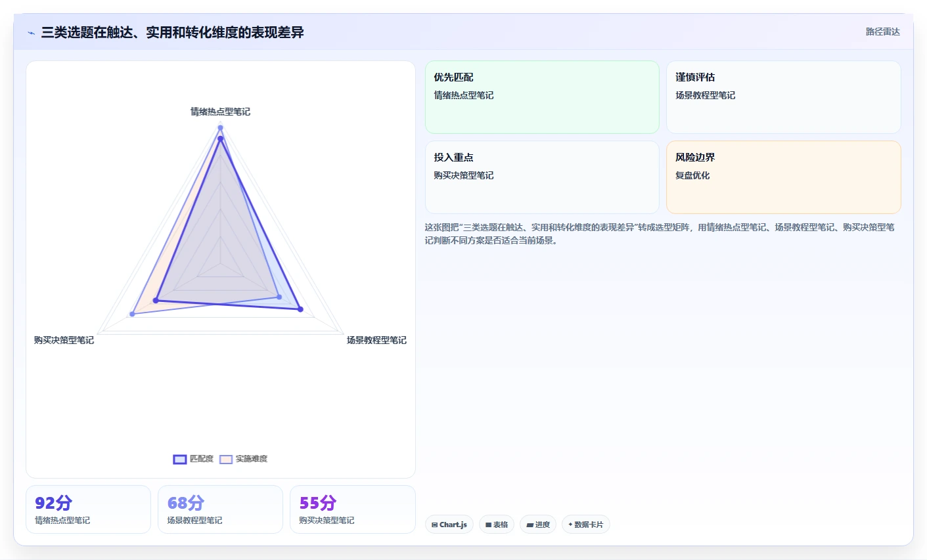Click the 92分 score card

click(88, 509)
